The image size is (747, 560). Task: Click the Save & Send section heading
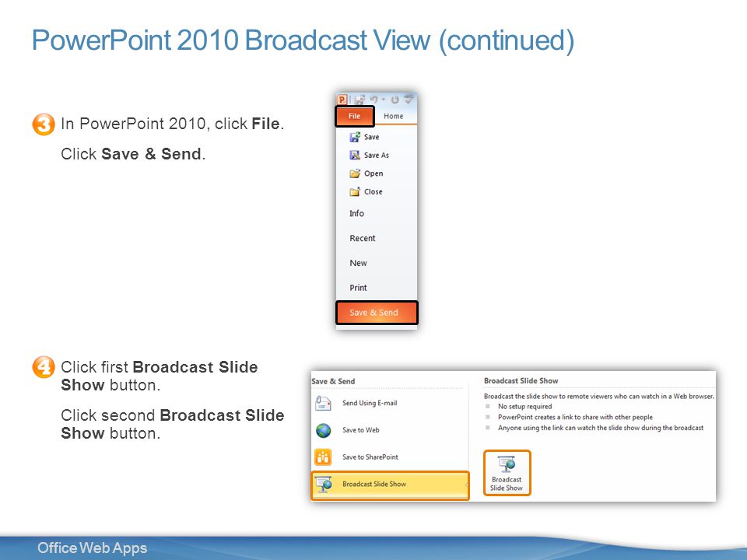(x=334, y=381)
